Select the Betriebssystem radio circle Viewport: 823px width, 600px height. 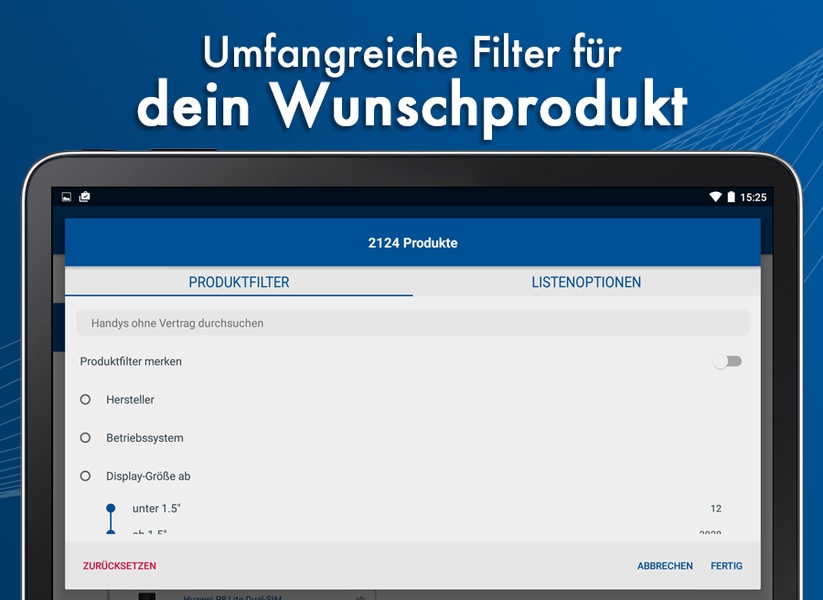click(85, 438)
